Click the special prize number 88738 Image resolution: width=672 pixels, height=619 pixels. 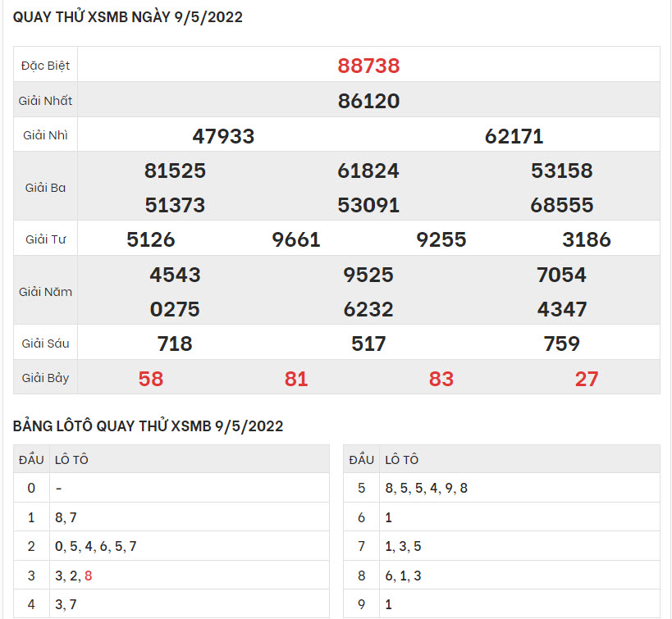(368, 66)
